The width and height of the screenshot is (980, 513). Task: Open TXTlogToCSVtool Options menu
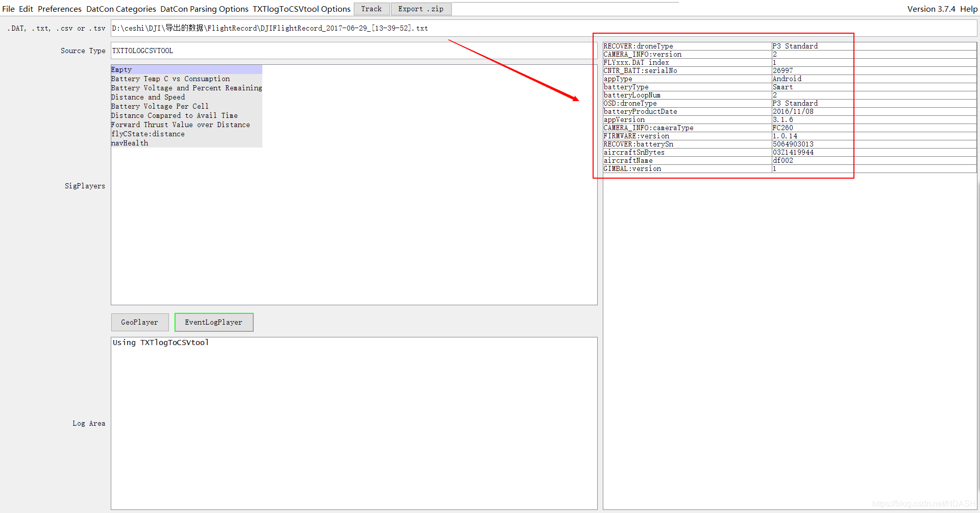pyautogui.click(x=302, y=9)
